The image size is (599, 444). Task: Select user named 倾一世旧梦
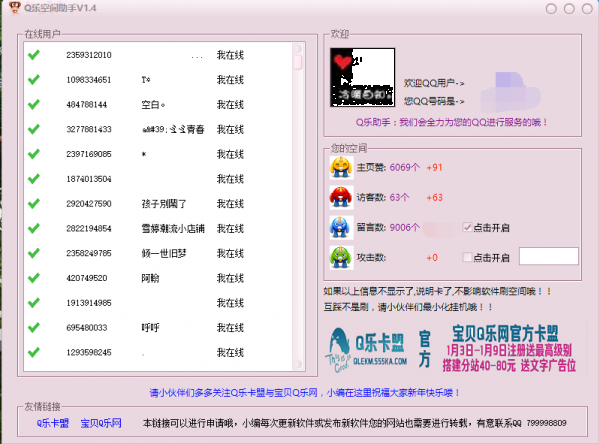click(x=164, y=253)
